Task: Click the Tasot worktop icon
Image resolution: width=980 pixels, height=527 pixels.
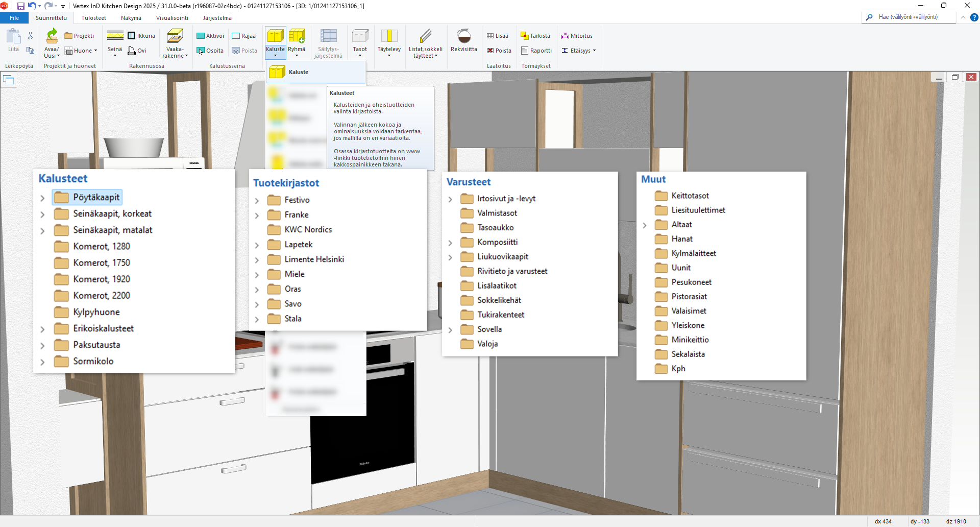Action: [x=360, y=37]
